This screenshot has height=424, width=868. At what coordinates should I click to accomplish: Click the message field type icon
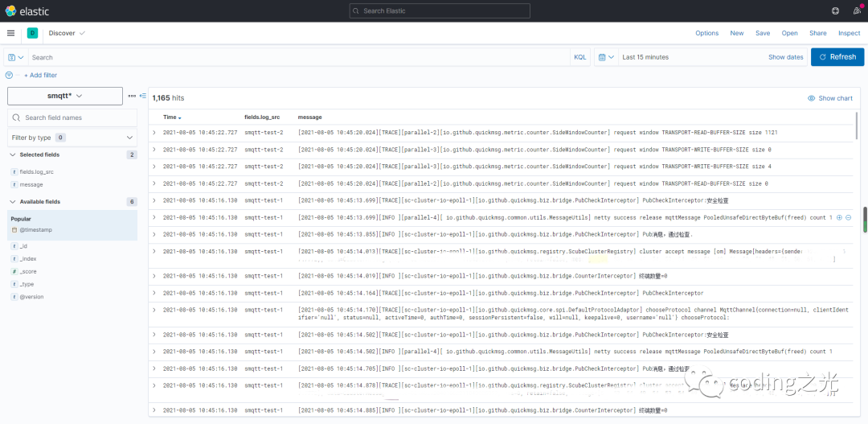[x=14, y=184]
